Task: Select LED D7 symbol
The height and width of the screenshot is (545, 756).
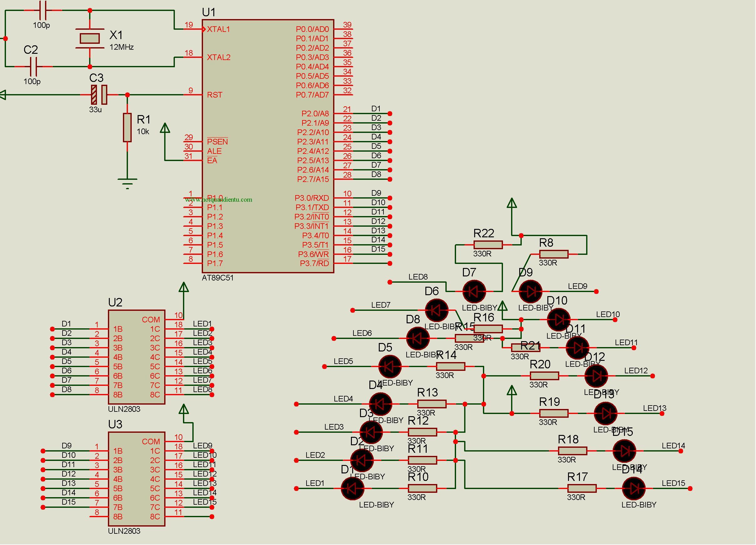Action: pos(474,291)
